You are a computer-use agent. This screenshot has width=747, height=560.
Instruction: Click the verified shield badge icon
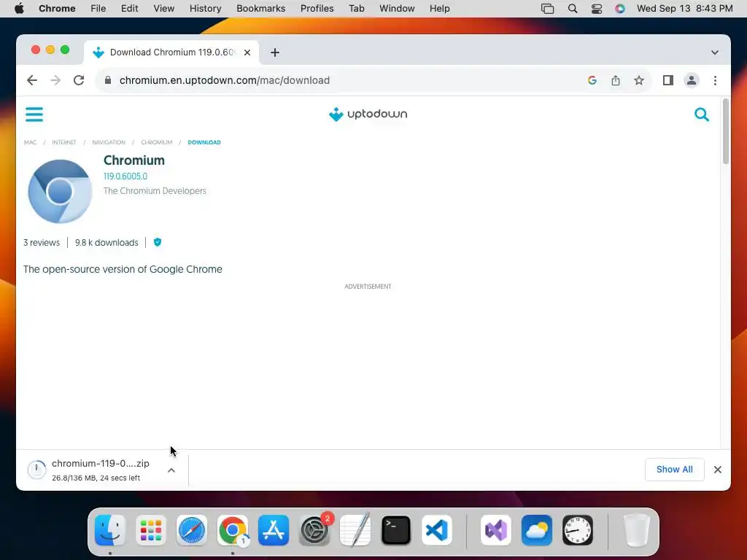click(x=158, y=242)
